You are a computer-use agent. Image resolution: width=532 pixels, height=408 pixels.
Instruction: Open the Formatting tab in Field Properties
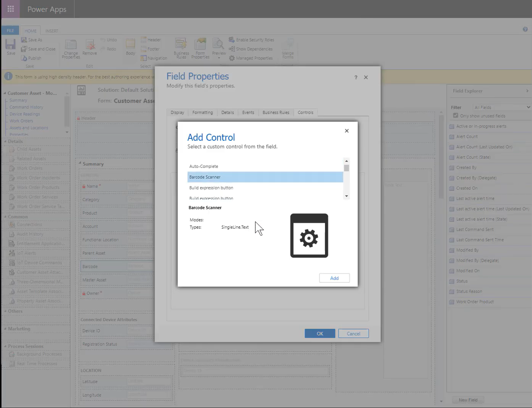tap(202, 112)
